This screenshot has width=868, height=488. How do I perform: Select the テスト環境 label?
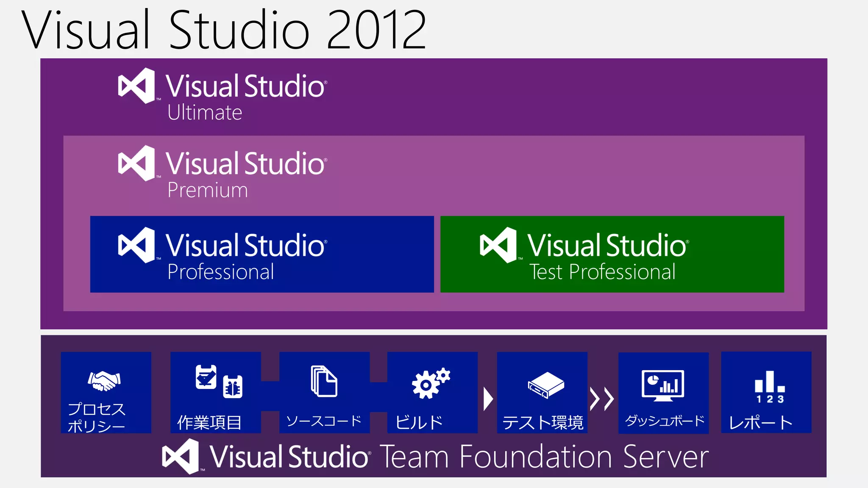tap(543, 422)
